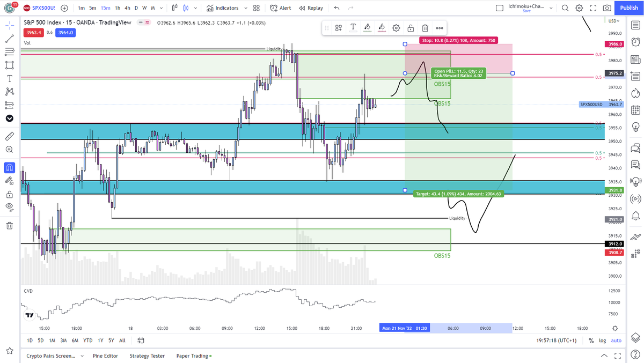
Task: Toggle auto scale
Action: (616, 340)
